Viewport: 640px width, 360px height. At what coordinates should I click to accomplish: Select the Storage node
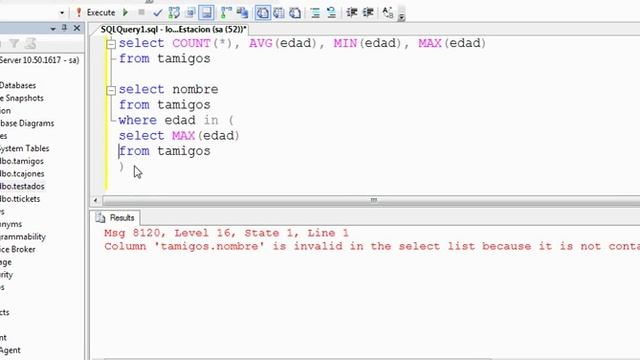tap(6, 262)
